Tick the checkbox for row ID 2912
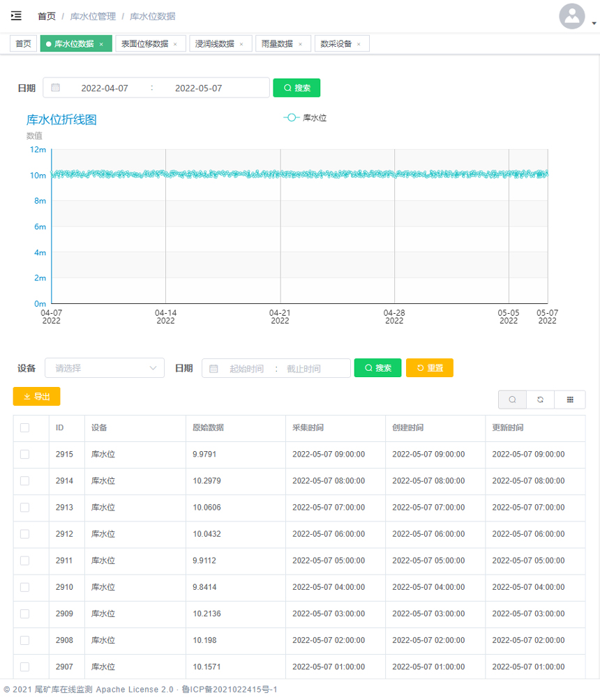600x700 pixels. pyautogui.click(x=25, y=534)
